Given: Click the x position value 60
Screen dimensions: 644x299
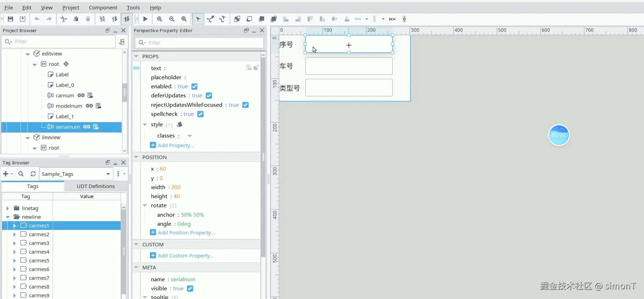Looking at the screenshot, I should click(x=163, y=169).
